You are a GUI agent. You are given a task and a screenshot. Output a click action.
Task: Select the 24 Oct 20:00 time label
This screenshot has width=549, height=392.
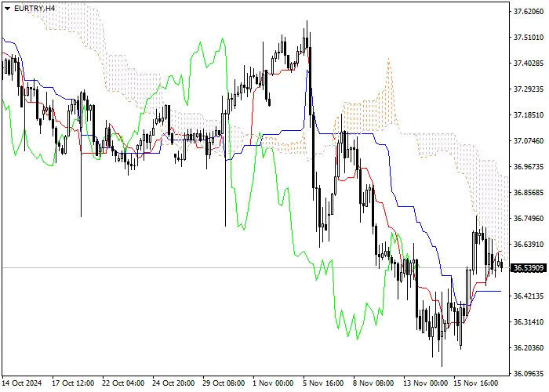(x=173, y=383)
